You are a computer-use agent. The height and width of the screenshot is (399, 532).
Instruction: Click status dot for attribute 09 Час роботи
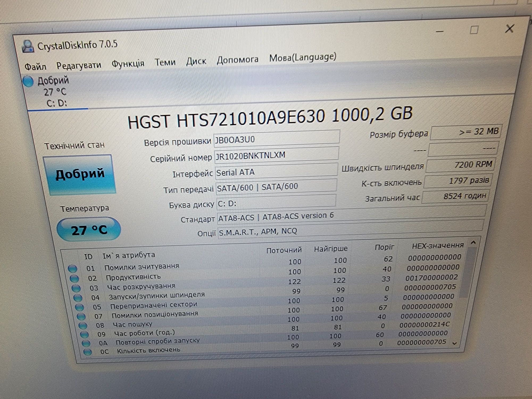[x=84, y=334]
